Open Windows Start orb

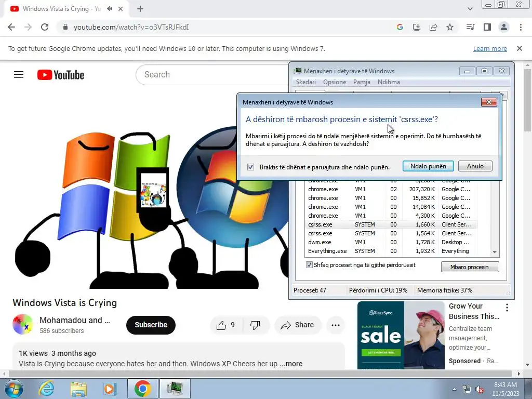pyautogui.click(x=14, y=389)
